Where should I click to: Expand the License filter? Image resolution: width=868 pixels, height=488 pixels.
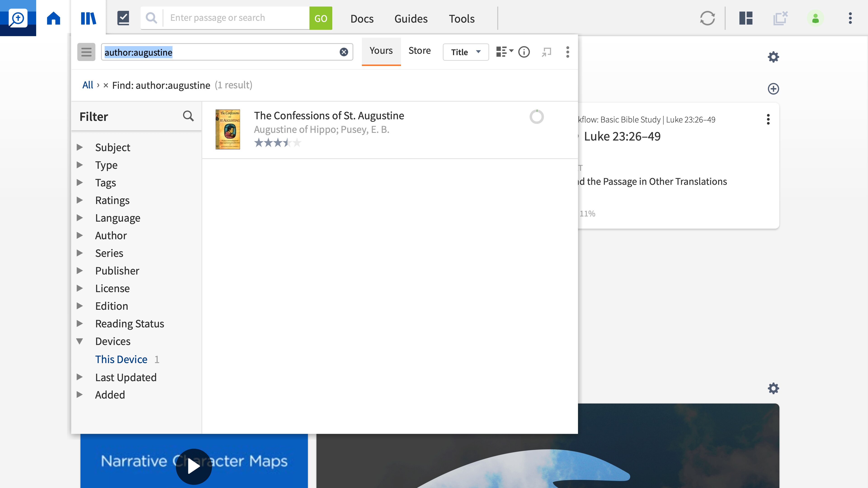coord(80,288)
